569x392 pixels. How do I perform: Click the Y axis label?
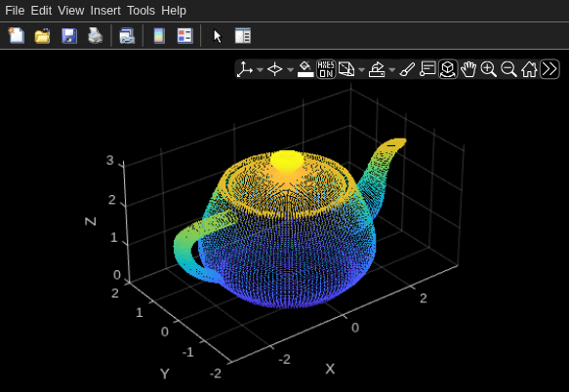click(x=165, y=373)
